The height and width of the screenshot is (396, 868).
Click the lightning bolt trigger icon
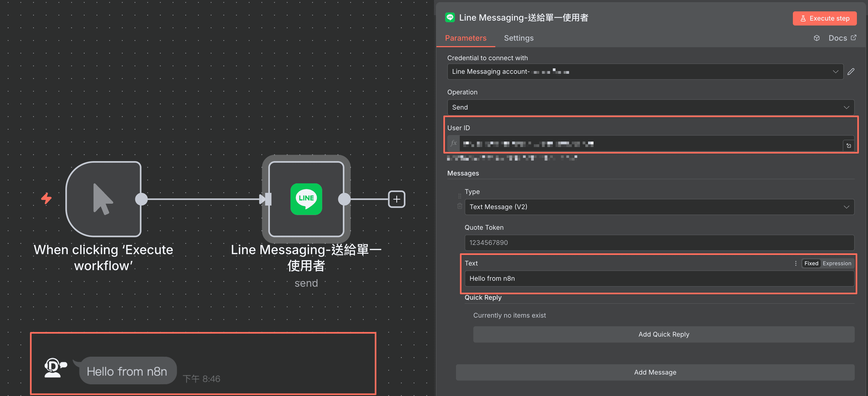click(46, 199)
